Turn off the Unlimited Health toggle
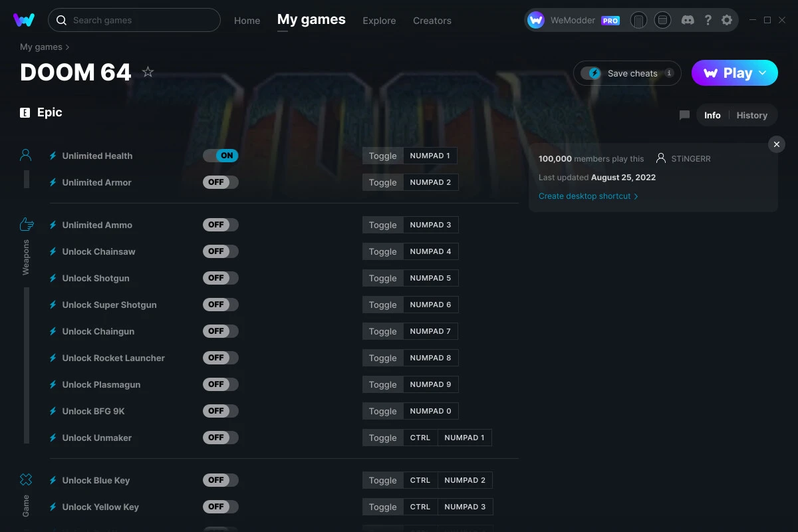Image resolution: width=798 pixels, height=532 pixels. (221, 156)
